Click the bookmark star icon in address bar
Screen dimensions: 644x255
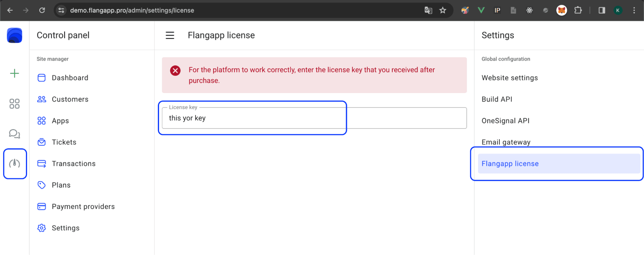pyautogui.click(x=443, y=10)
